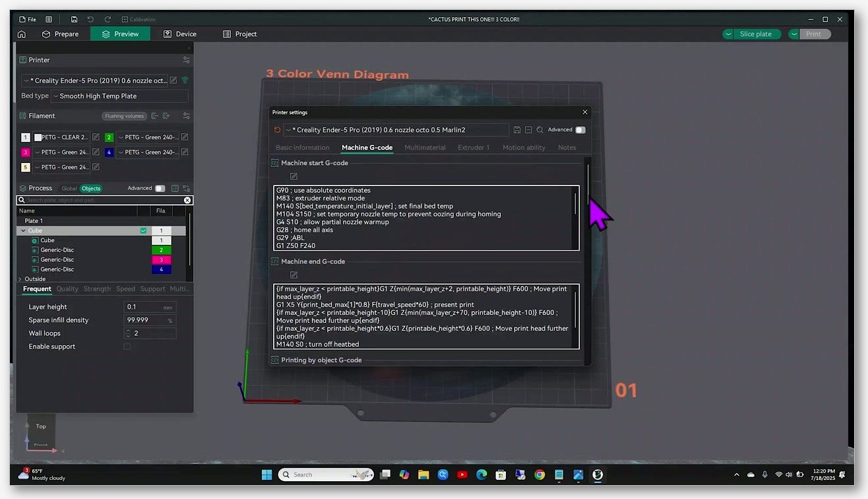Switch to the Multimaterial tab
The height and width of the screenshot is (499, 868).
tap(425, 148)
